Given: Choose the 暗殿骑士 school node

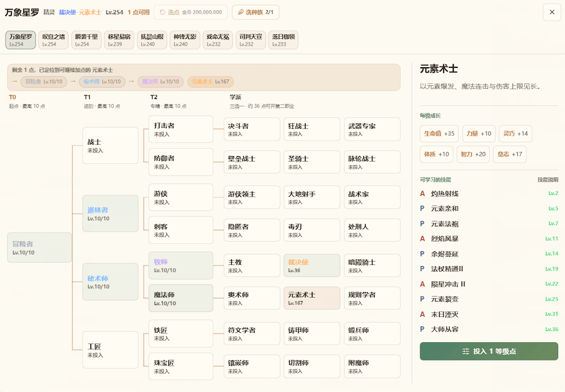Looking at the screenshot, I should pos(372,265).
